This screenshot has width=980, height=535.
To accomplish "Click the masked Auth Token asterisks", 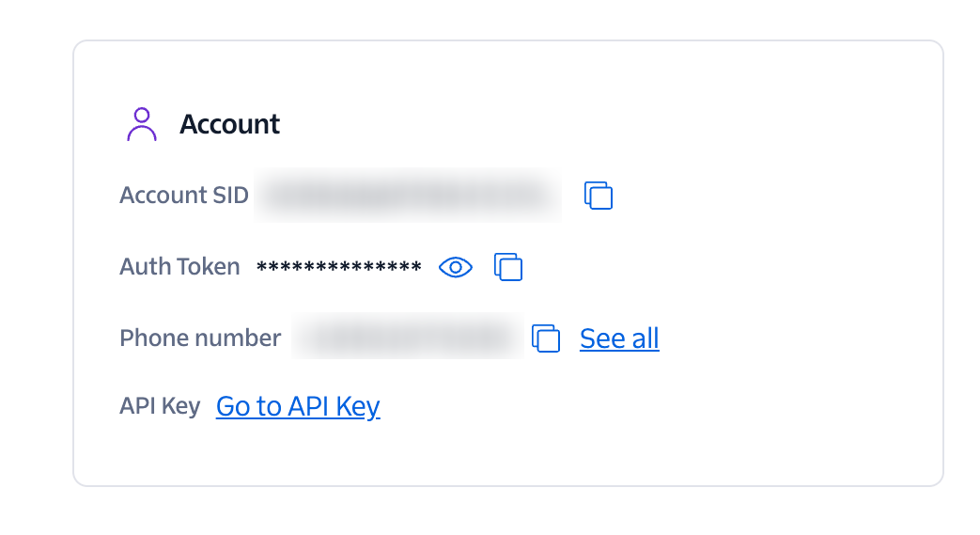I will click(x=338, y=268).
